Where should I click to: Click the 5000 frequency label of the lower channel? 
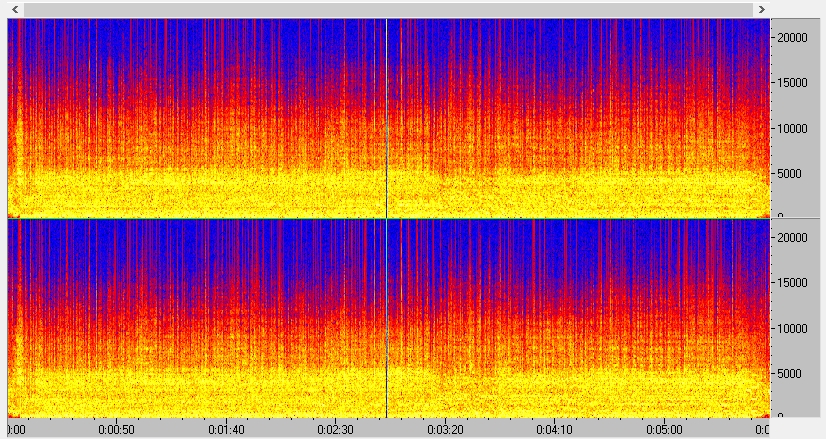click(x=789, y=374)
